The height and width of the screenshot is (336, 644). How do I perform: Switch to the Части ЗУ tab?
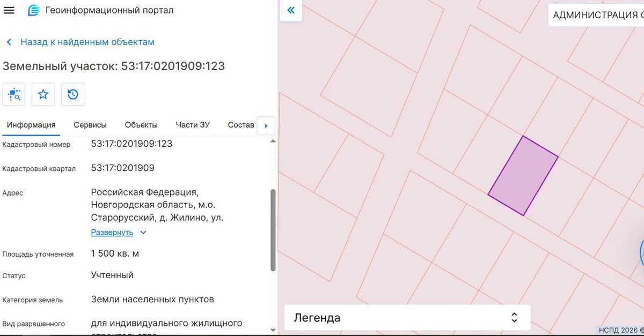point(193,125)
